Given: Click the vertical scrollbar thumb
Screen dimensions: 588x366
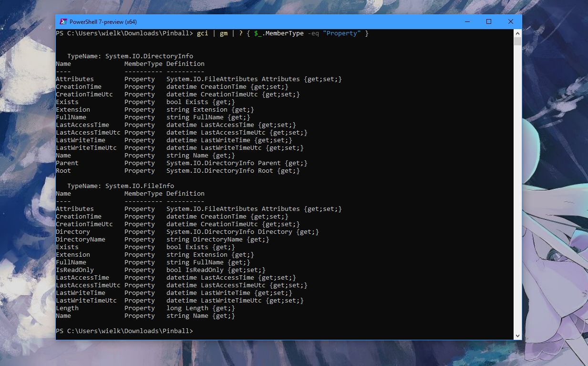Looking at the screenshot, I should click(x=517, y=41).
